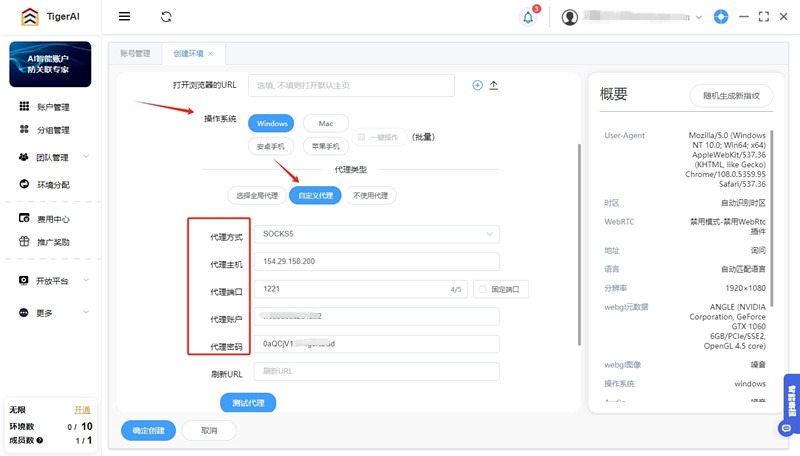This screenshot has height=456, width=800.
Task: Click the 开放平台 icon
Action: (23, 280)
